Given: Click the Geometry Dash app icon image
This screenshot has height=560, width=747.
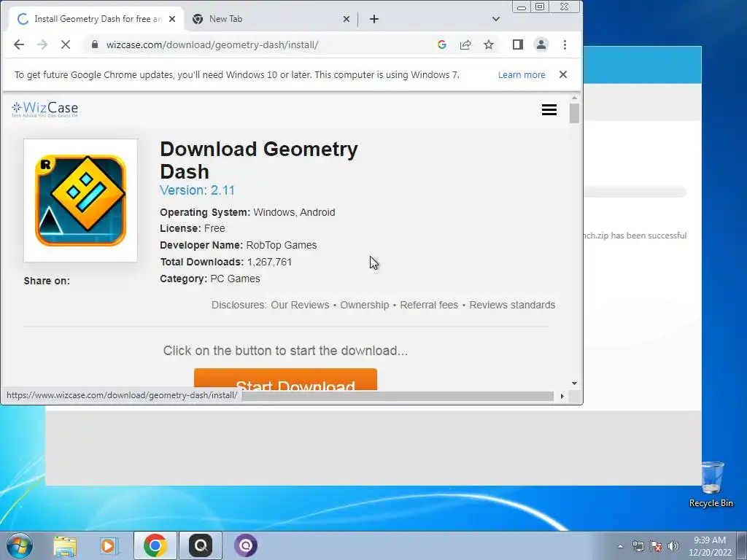Looking at the screenshot, I should pyautogui.click(x=80, y=201).
